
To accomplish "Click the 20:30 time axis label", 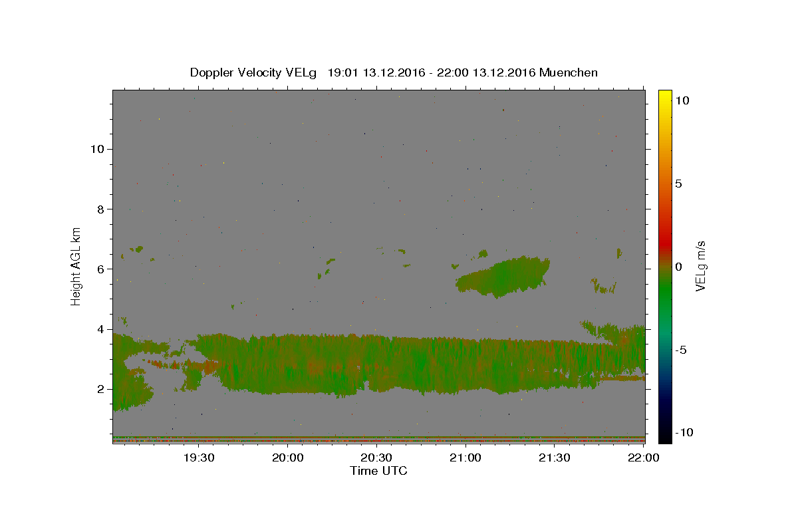I will click(x=376, y=458).
